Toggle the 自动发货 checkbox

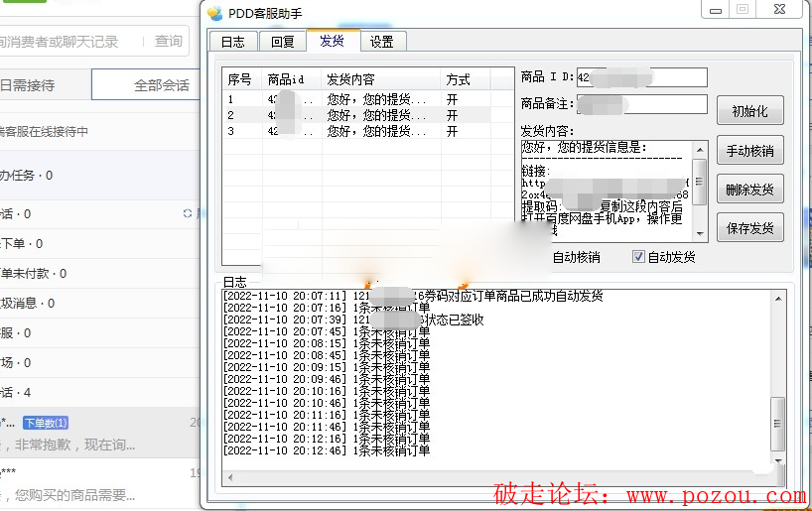coord(638,256)
